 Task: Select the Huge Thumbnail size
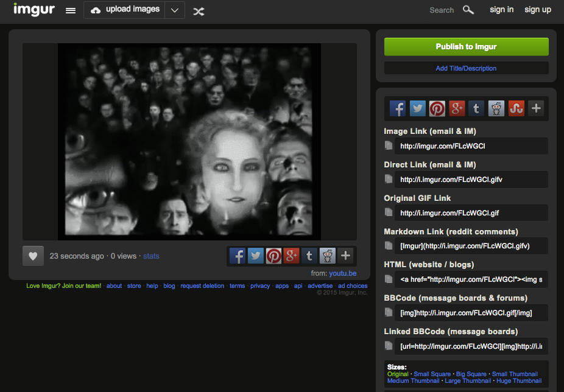519,381
